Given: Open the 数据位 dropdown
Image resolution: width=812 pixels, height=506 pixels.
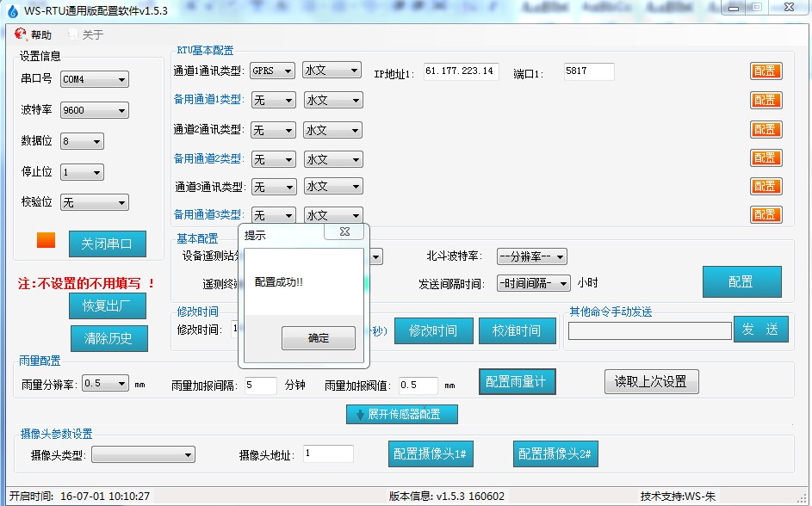Looking at the screenshot, I should pos(82,141).
